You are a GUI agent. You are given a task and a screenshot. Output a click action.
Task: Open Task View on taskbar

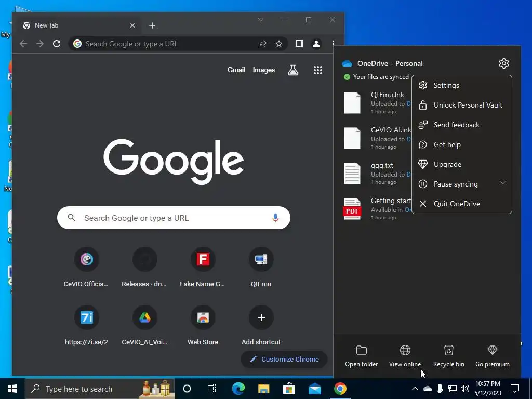click(x=212, y=389)
